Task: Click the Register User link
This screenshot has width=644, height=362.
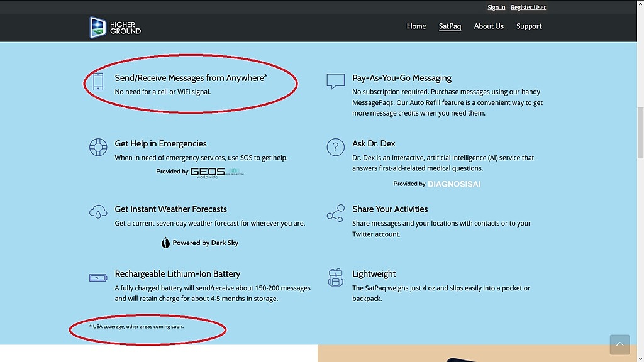Action: coord(528,7)
